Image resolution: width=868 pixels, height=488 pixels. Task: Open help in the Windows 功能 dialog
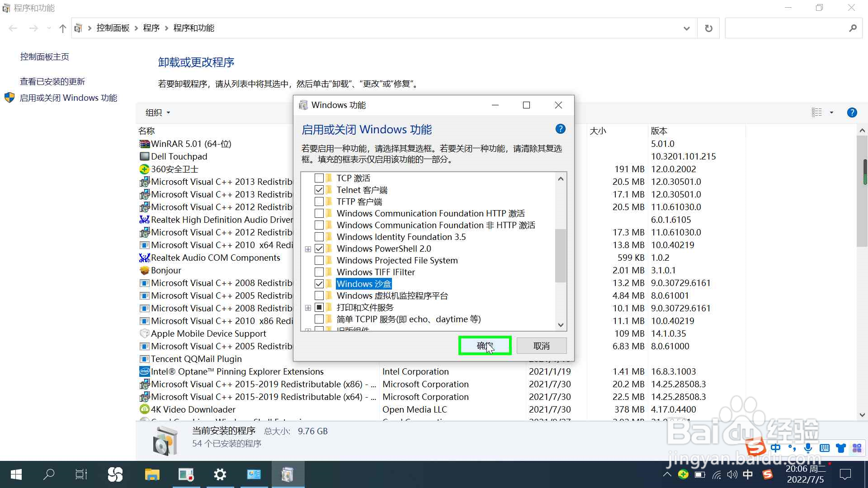click(x=560, y=129)
